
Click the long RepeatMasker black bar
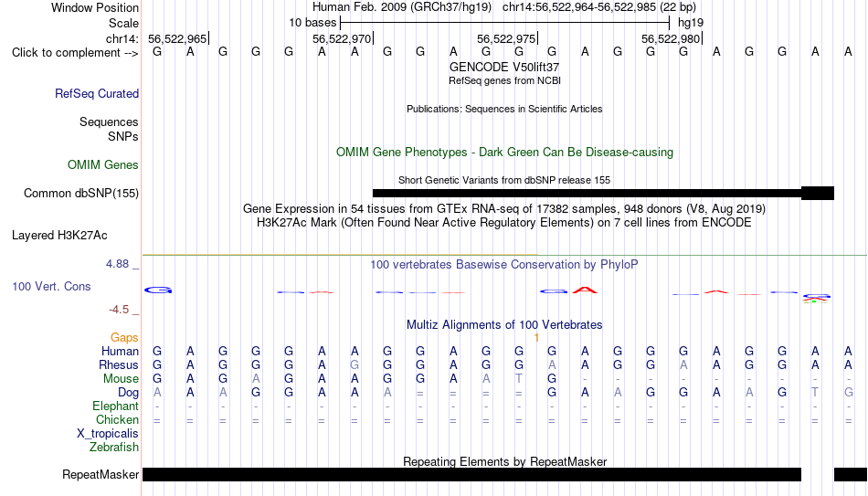pos(471,474)
